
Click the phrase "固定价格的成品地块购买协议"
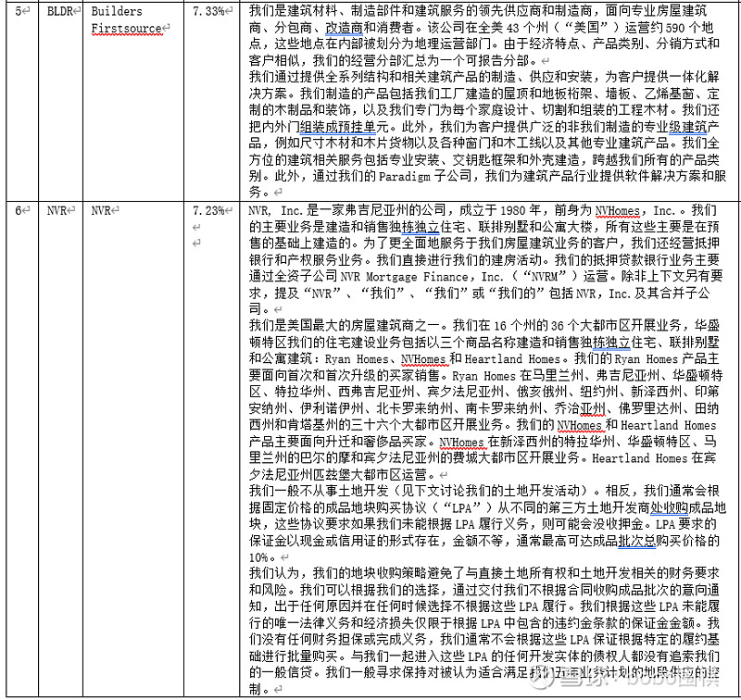click(344, 507)
